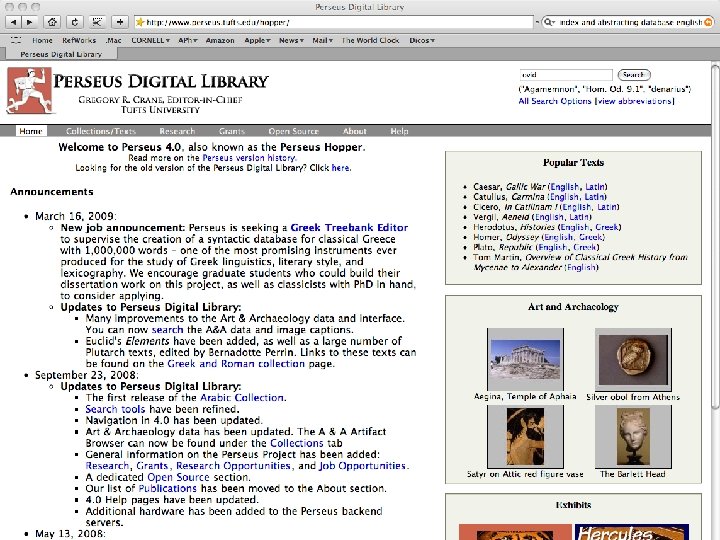Go back with the browser back arrow
The image size is (720, 540).
(13, 22)
